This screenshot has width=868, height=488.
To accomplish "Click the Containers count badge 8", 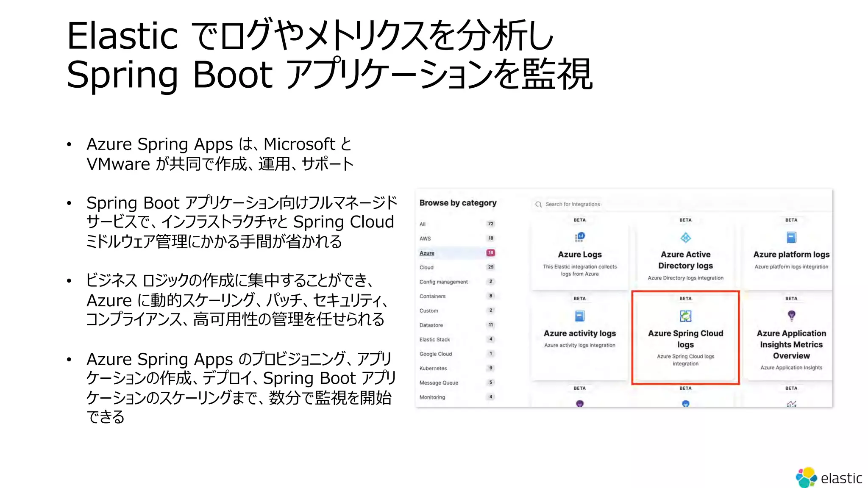I will click(490, 296).
